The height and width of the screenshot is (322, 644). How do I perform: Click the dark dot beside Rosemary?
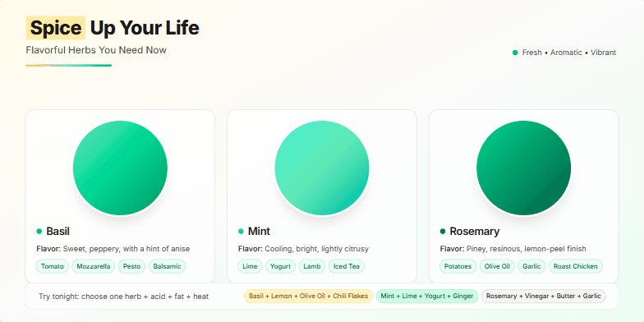[443, 232]
